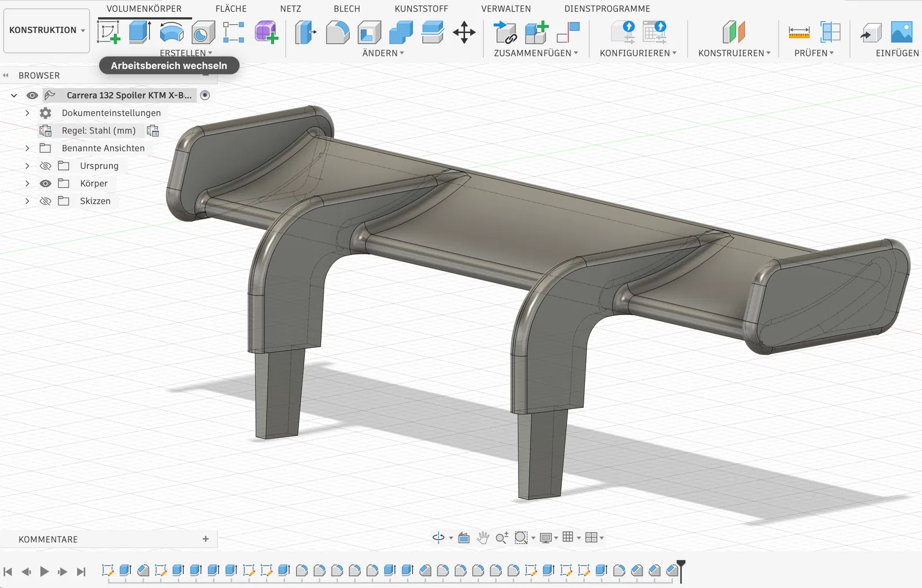Viewport: 922px width, 588px height.
Task: Click the Orbit tool in navigation bar
Action: 439,537
